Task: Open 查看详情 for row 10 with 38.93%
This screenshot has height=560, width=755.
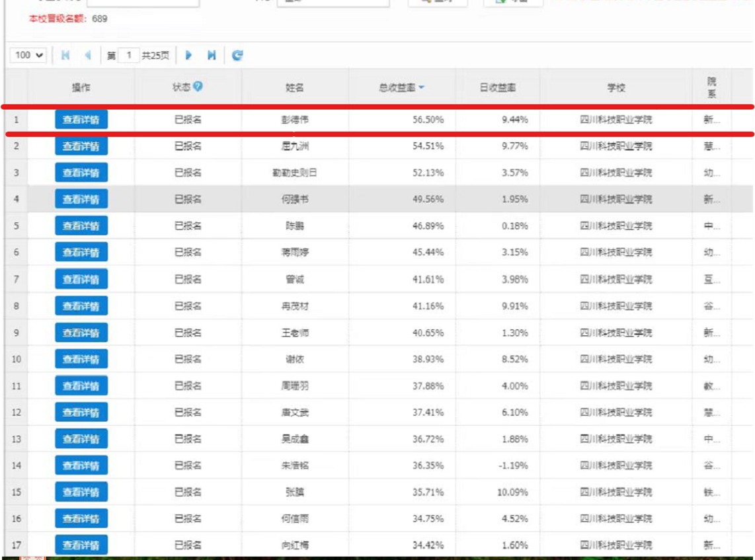Action: tap(81, 359)
